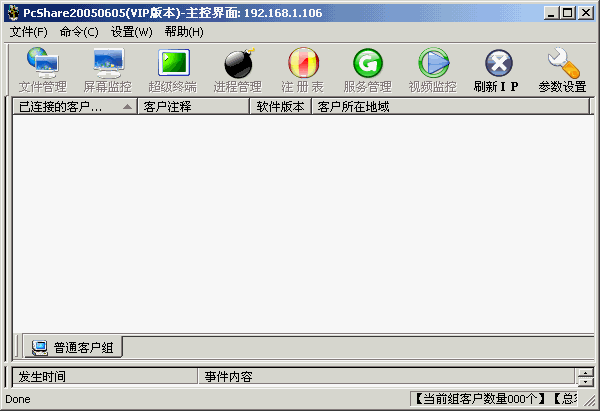
Task: Open the 帮助(H) menu
Action: (184, 32)
